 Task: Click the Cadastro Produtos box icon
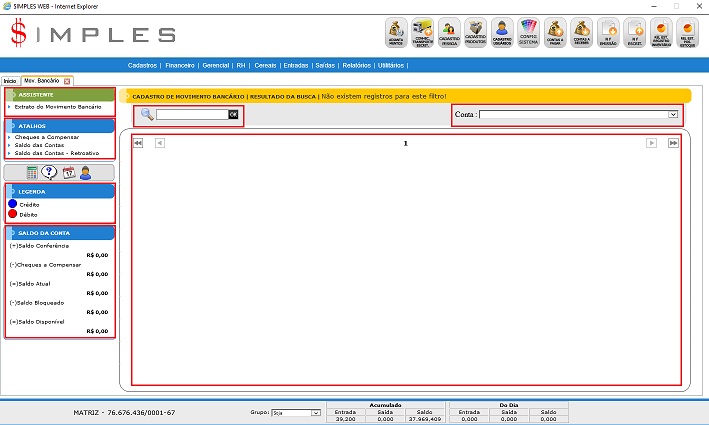point(476,33)
